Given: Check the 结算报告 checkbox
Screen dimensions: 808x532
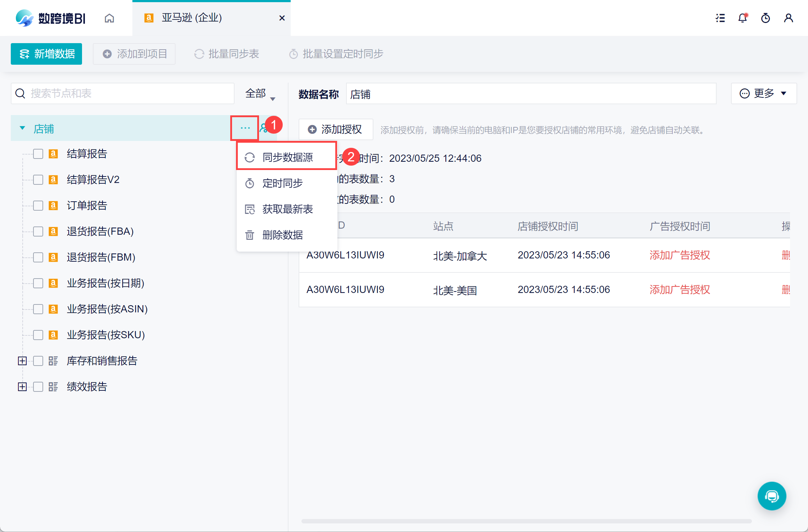Looking at the screenshot, I should coord(38,154).
